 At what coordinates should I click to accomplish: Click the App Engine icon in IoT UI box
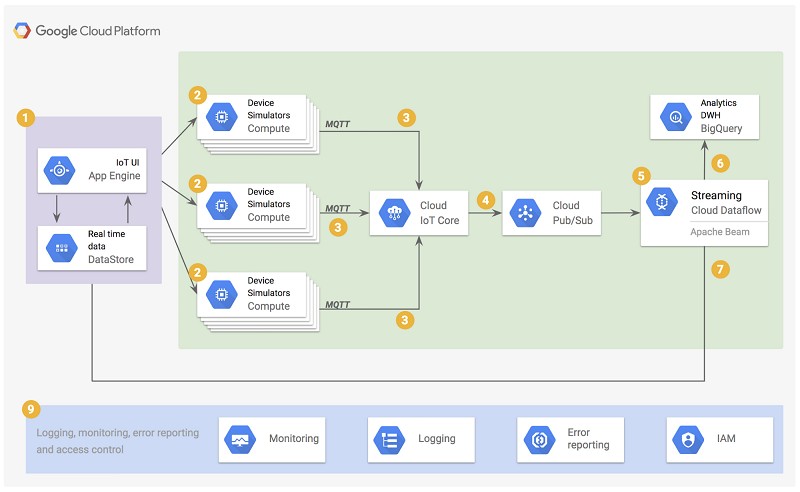tap(59, 170)
